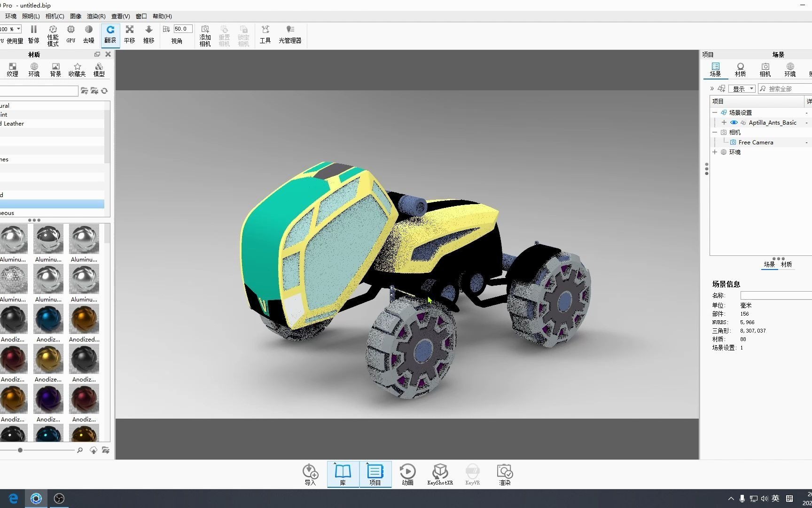Select the purple Anodized material thumbnail
The width and height of the screenshot is (812, 508).
[x=48, y=399]
